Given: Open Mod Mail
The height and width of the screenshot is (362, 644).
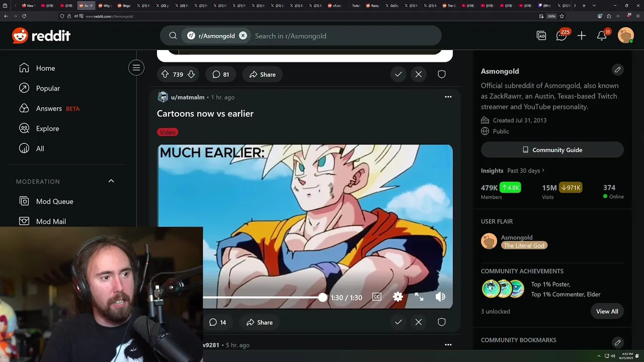Looking at the screenshot, I should pos(43,221).
